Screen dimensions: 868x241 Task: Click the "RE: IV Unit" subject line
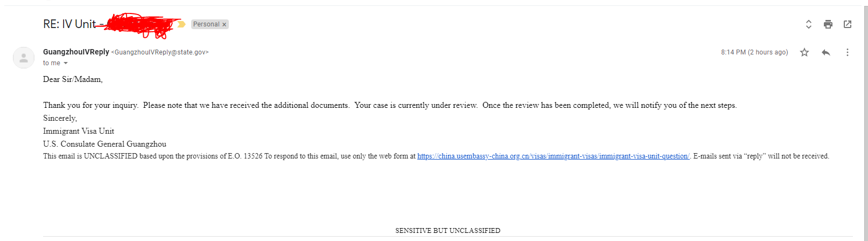tap(69, 24)
